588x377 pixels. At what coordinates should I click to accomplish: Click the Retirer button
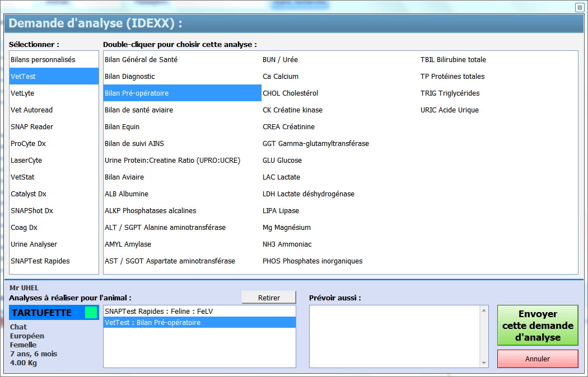coord(269,298)
